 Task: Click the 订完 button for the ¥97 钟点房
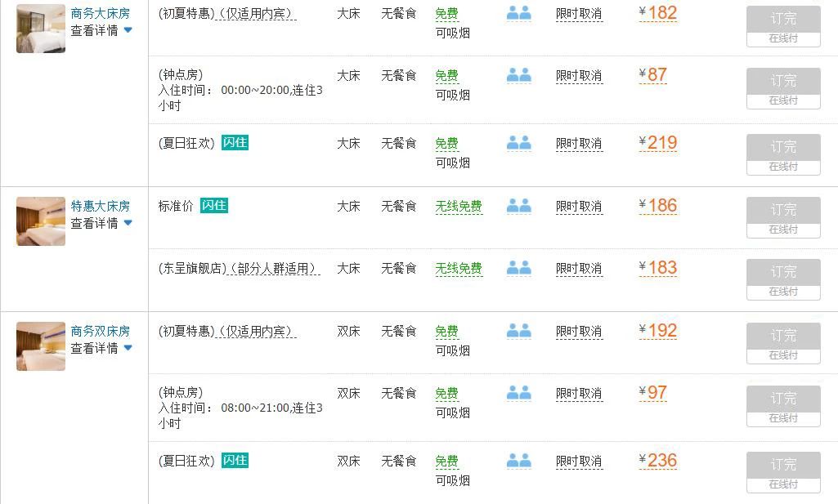782,399
